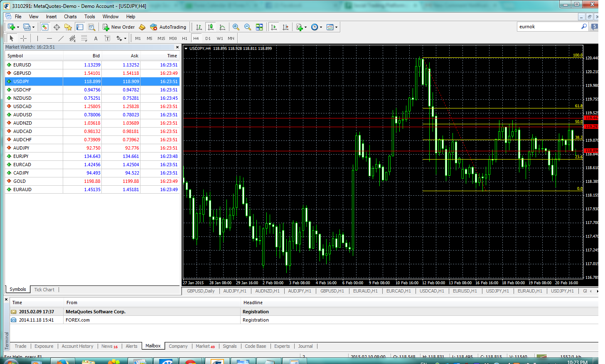The height and width of the screenshot is (364, 605).
Task: Open the Periods clock dropdown
Action: click(321, 27)
